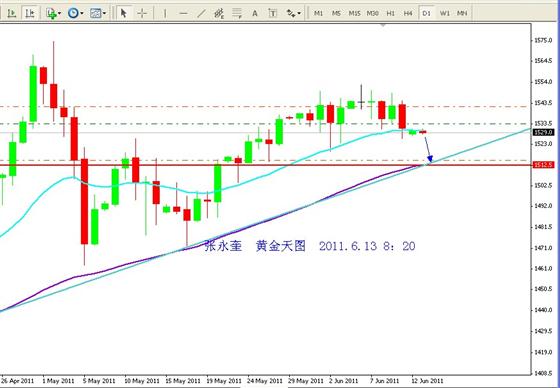Expand the periodicity clock dropdown
560x388 pixels.
pos(75,14)
